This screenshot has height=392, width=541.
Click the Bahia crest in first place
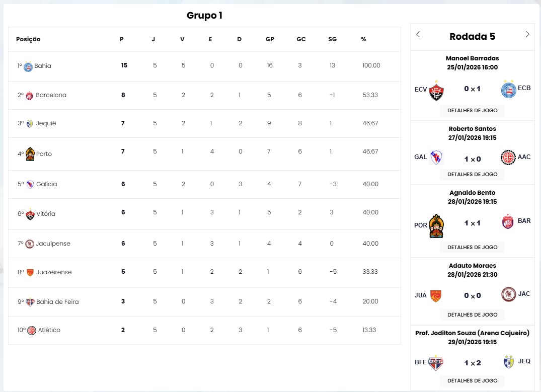coord(28,66)
